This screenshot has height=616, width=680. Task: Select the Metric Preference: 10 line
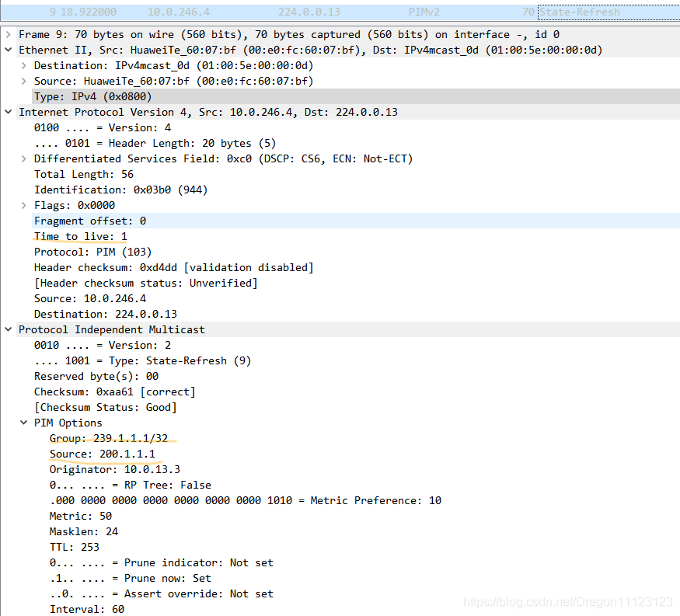pos(246,501)
